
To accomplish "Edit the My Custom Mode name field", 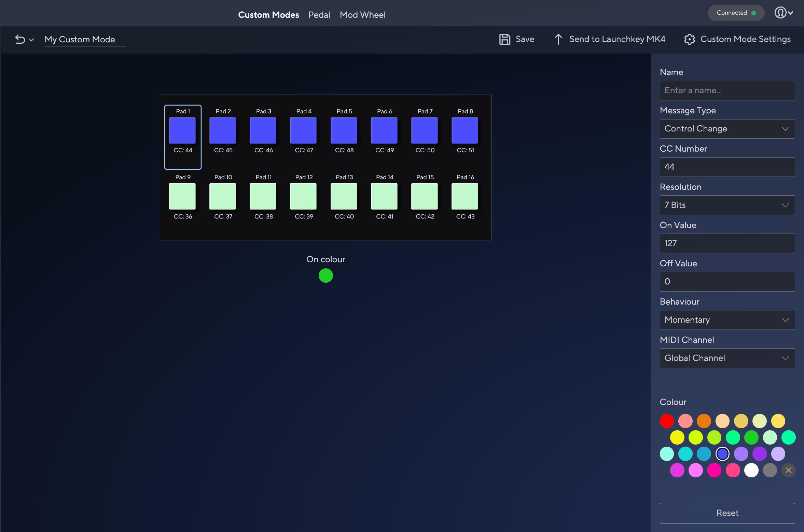I will pyautogui.click(x=85, y=39).
